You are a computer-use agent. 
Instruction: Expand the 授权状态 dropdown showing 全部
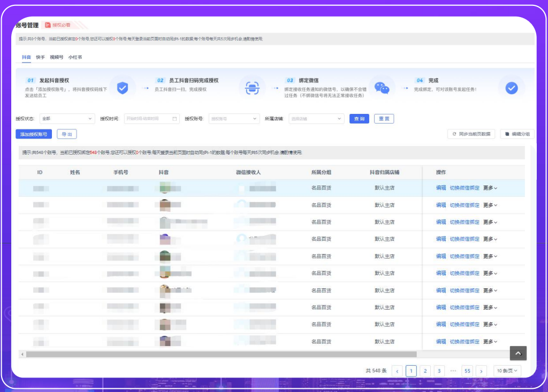(x=67, y=119)
